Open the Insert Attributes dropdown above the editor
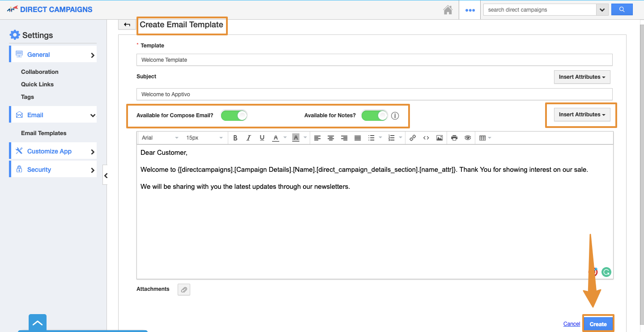Viewport: 644px width, 332px height. [581, 114]
